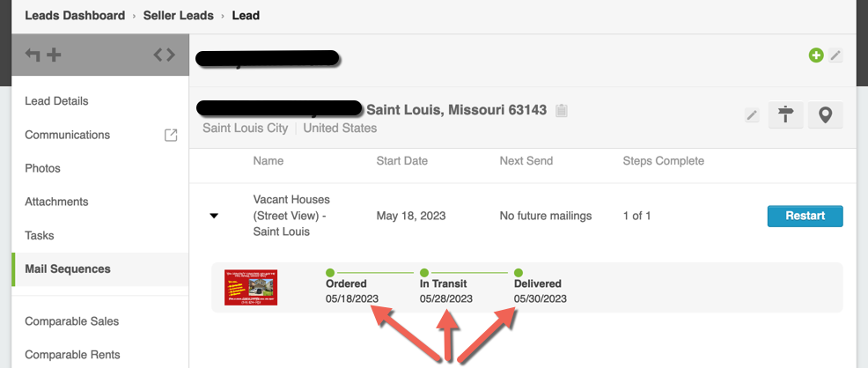Click the Delivered status marker dot
The width and height of the screenshot is (868, 368).
(x=519, y=273)
